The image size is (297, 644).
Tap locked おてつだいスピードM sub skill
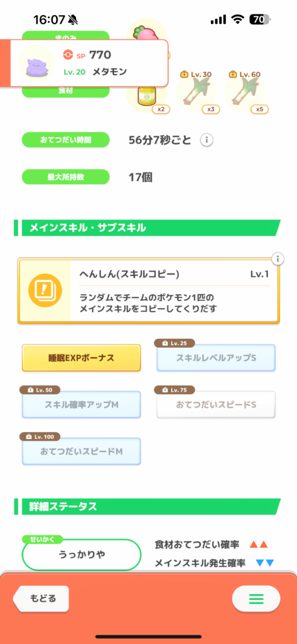click(x=81, y=451)
